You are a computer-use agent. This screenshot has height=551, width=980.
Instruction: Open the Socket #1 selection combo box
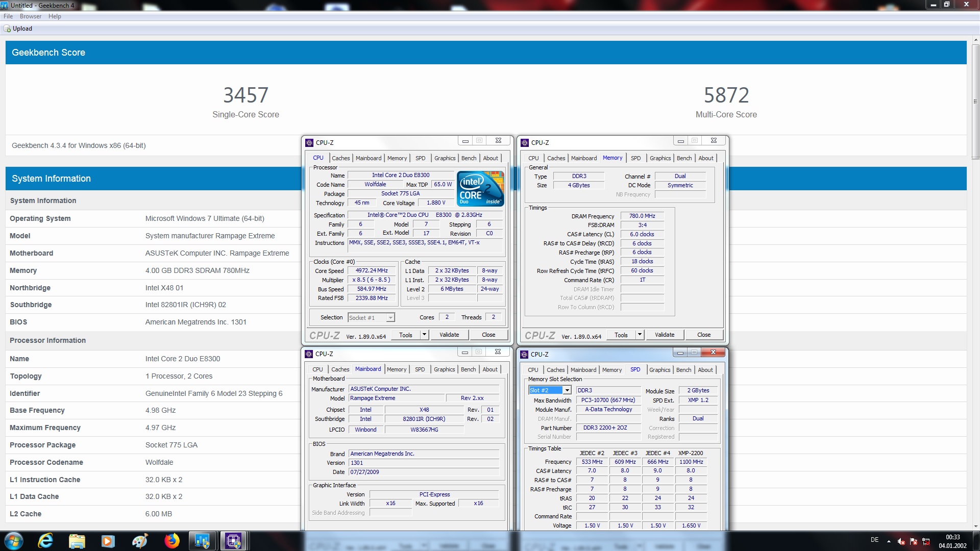(x=371, y=317)
